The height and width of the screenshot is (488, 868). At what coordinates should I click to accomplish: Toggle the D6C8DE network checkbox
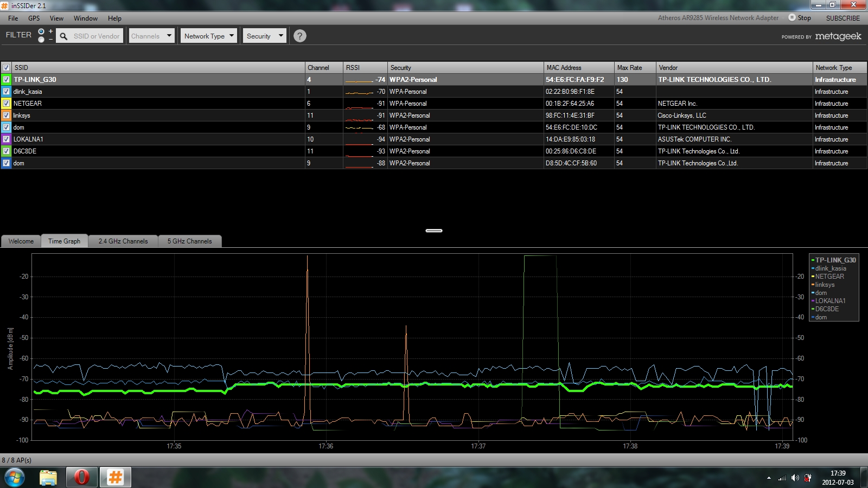point(6,151)
